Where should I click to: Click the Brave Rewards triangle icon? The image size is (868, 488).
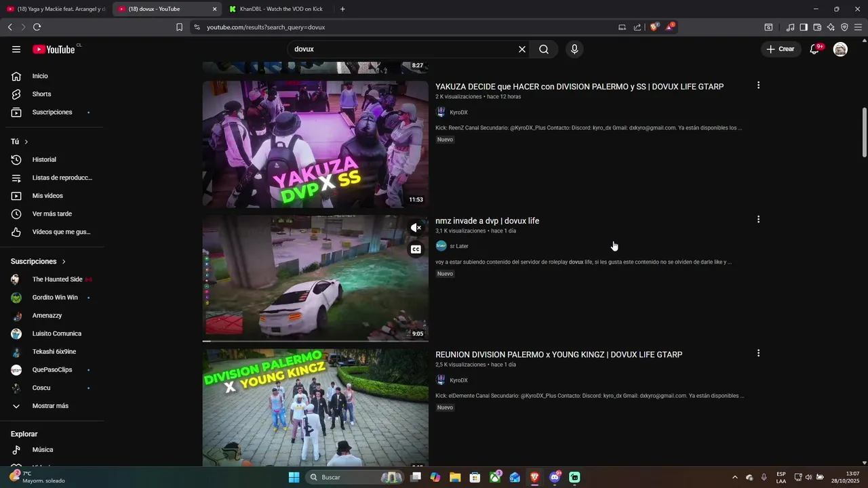point(670,27)
